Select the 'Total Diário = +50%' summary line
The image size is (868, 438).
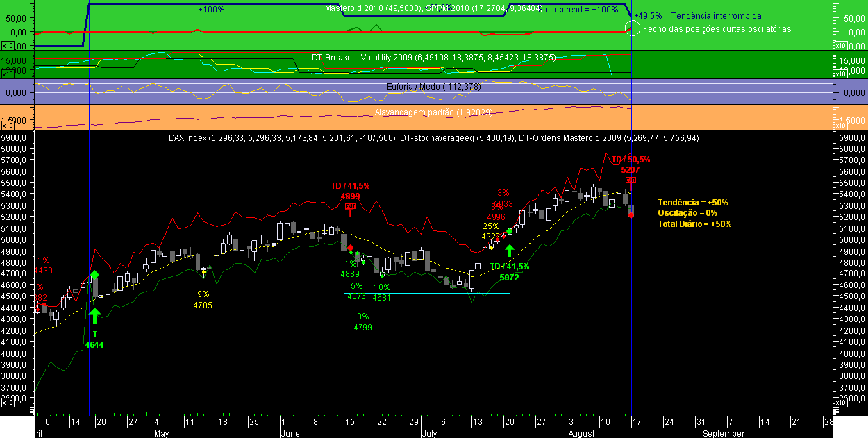(694, 224)
